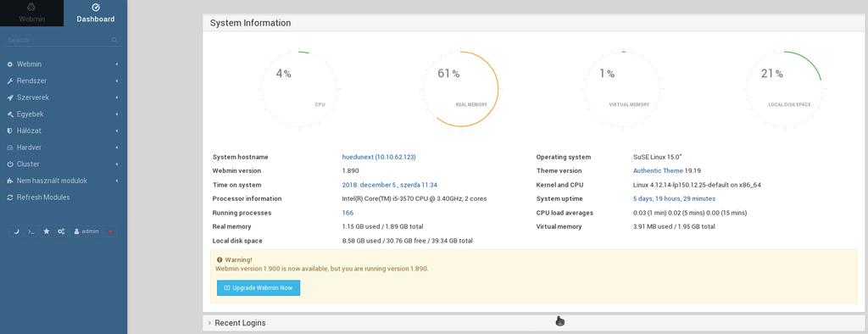Expand Nem használt modulok chevron
868x334 pixels.
[117, 181]
